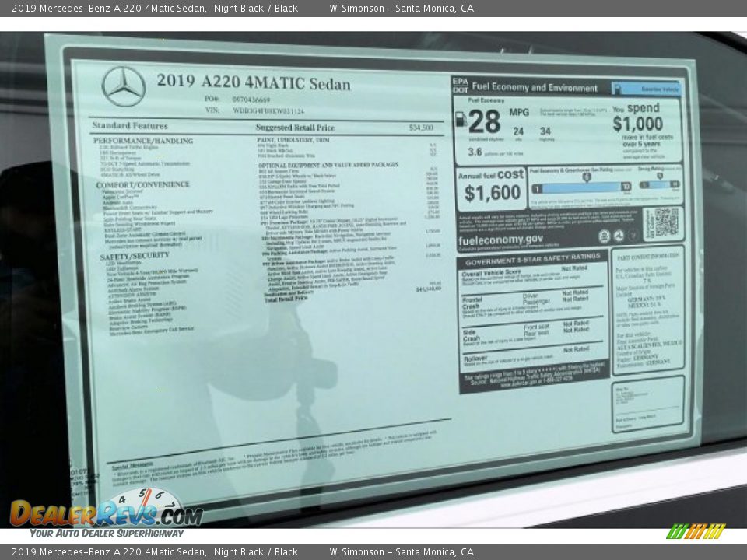Click the Gasoline Vehicle pump badge
747x560 pixels.
[646, 89]
